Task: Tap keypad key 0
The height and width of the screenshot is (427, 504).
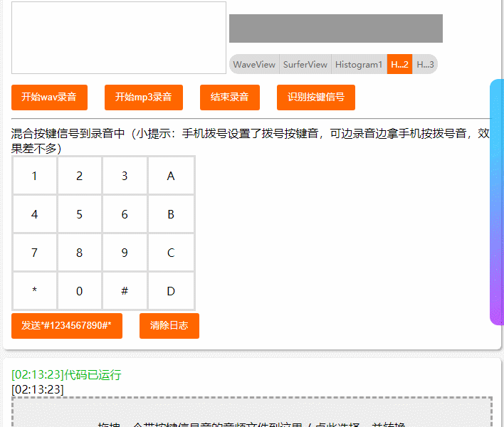Action: tap(80, 291)
